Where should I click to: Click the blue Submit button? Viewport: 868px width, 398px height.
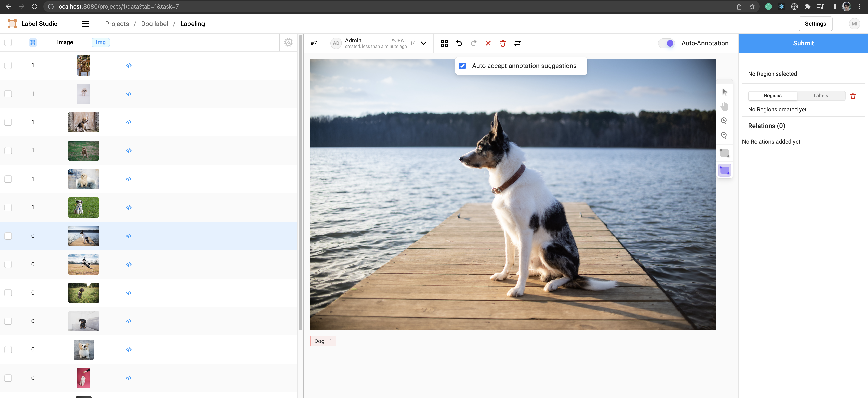click(803, 43)
